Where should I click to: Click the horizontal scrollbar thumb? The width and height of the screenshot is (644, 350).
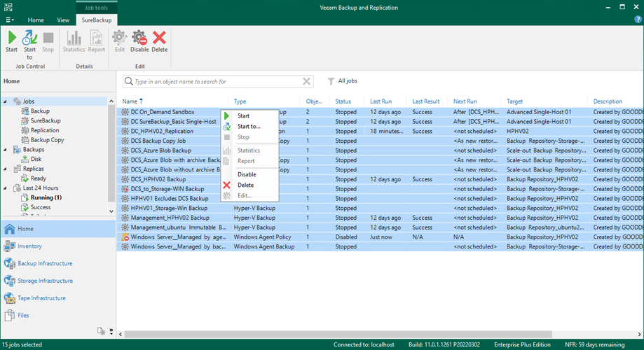pos(338,335)
